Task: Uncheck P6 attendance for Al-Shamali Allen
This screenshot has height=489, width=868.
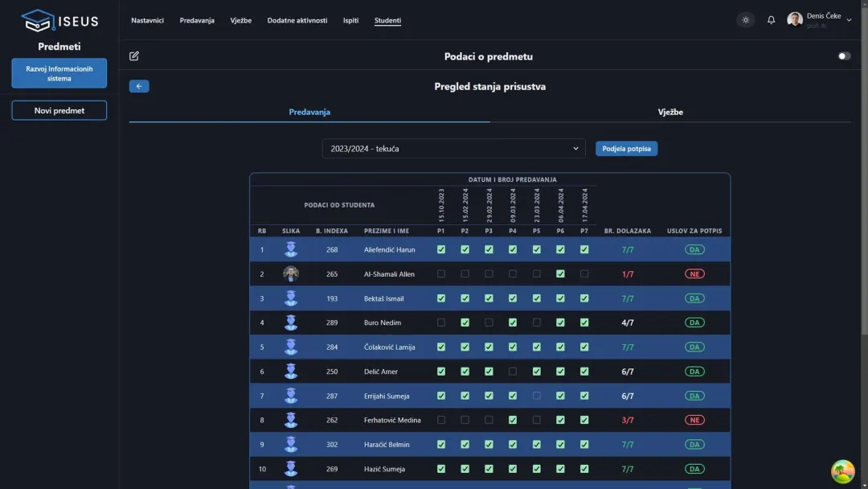Action: pyautogui.click(x=560, y=273)
